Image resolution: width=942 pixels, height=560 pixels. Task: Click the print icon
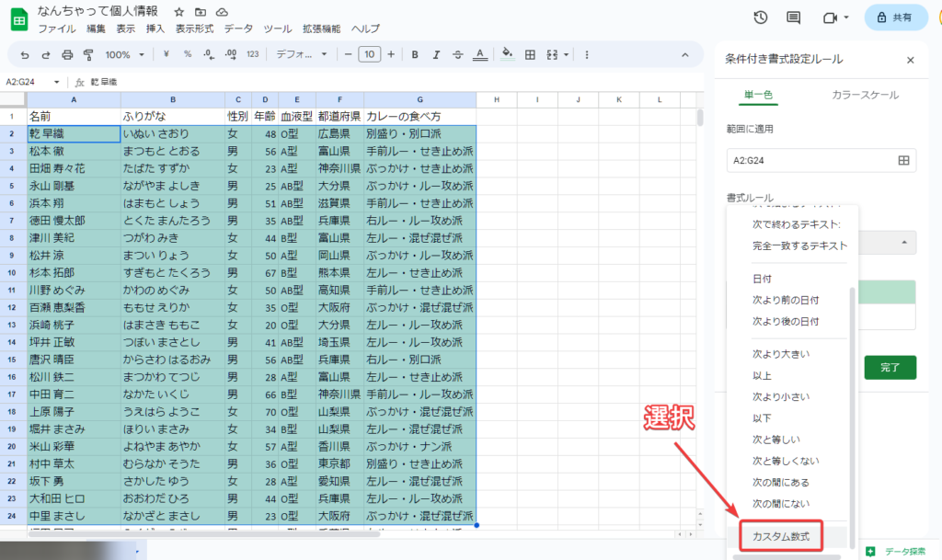tap(67, 54)
